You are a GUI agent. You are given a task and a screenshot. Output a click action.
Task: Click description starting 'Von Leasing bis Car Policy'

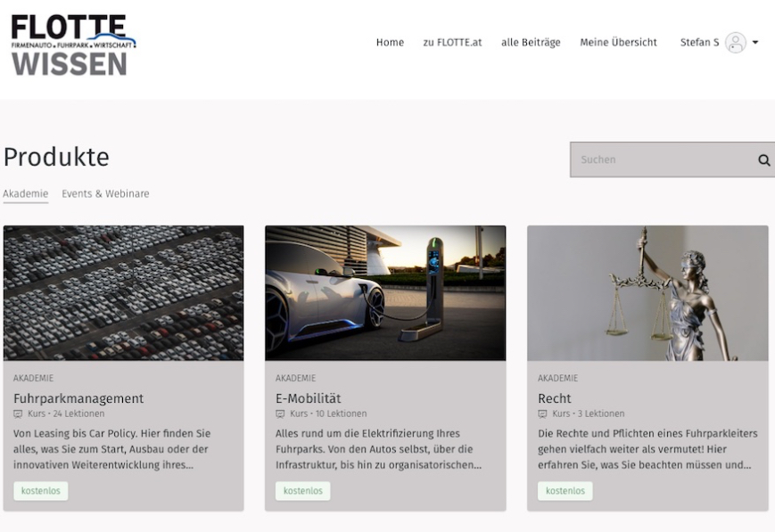[112, 449]
